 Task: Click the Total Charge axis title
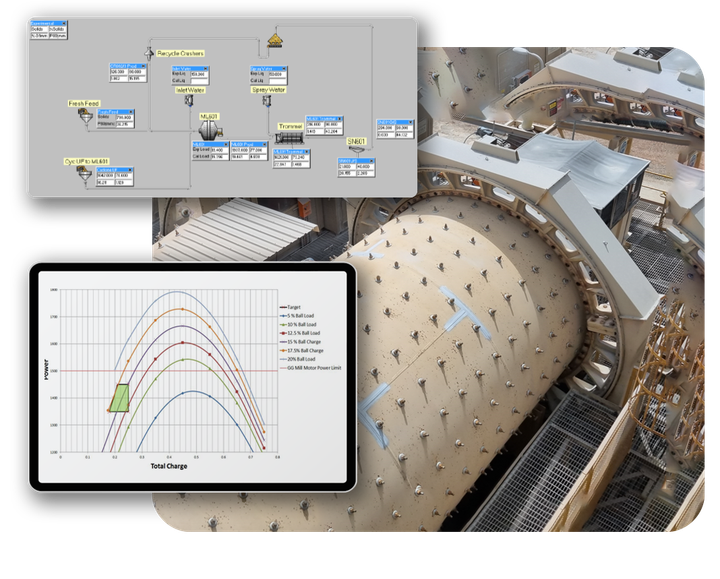[169, 467]
